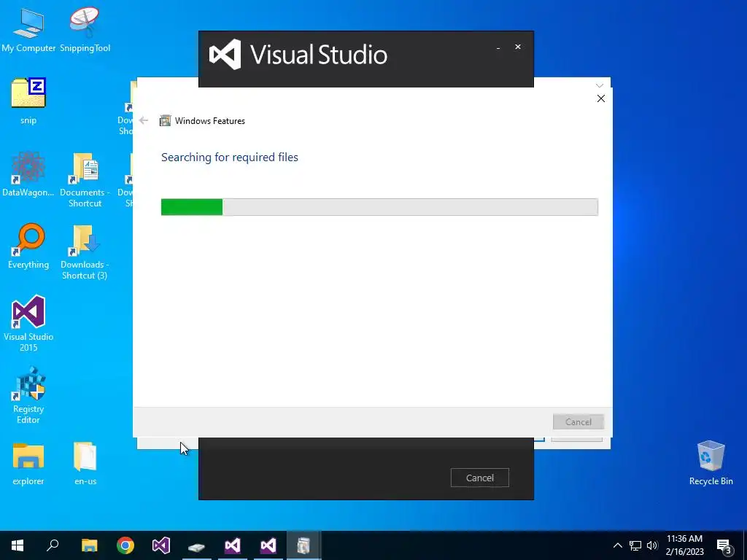Viewport: 747px width, 560px height.
Task: Open taskbar search magnifier
Action: click(x=53, y=545)
